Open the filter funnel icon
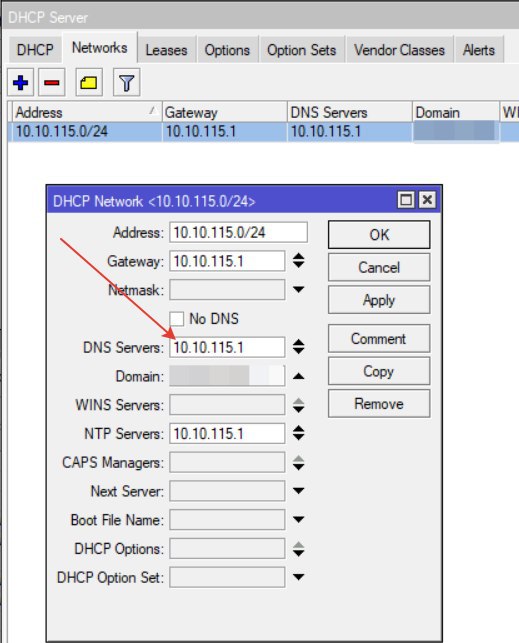This screenshot has width=519, height=643. coord(126,82)
